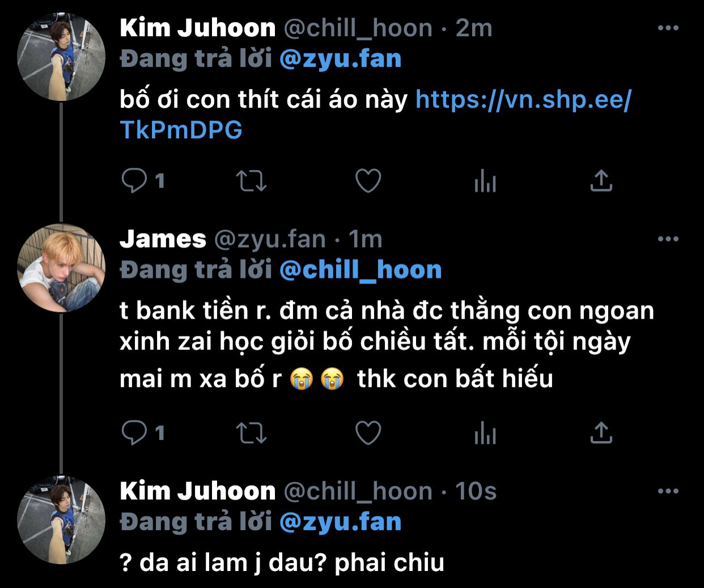Share James's reply tweet

(x=601, y=433)
